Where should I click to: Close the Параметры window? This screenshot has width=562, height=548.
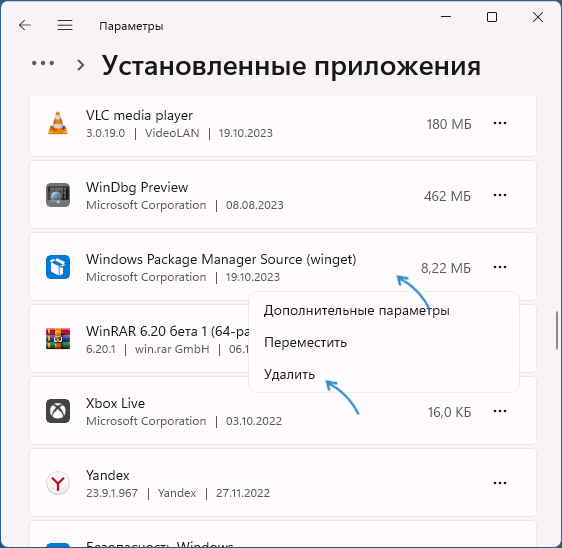pyautogui.click(x=538, y=17)
